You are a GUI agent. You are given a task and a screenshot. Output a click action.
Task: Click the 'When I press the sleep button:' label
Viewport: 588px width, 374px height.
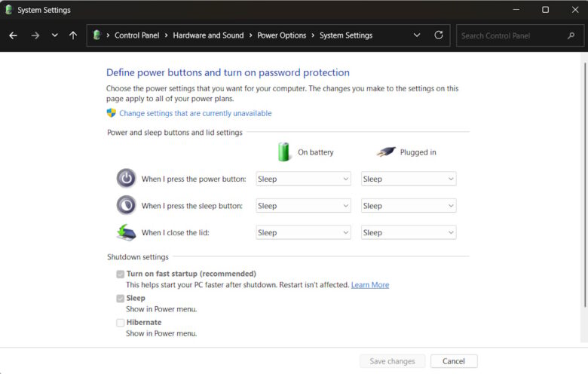click(192, 206)
